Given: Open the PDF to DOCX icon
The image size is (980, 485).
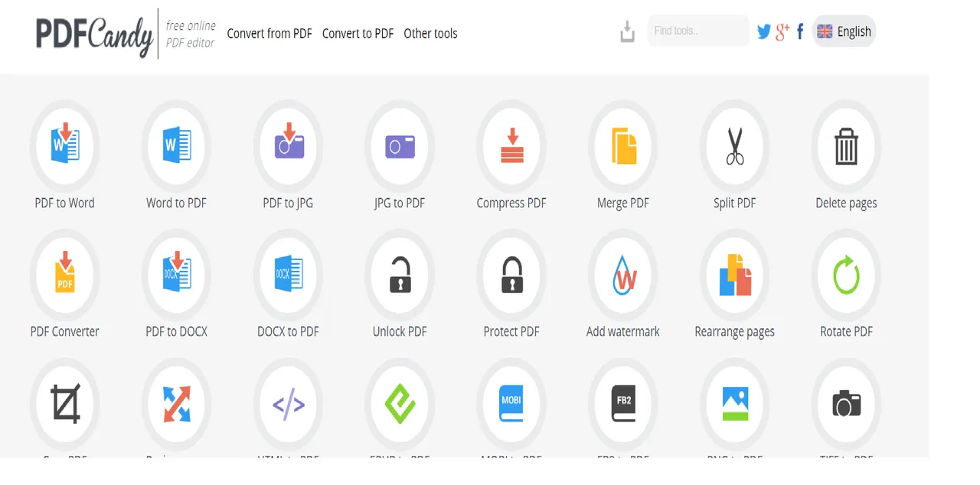Looking at the screenshot, I should (176, 275).
